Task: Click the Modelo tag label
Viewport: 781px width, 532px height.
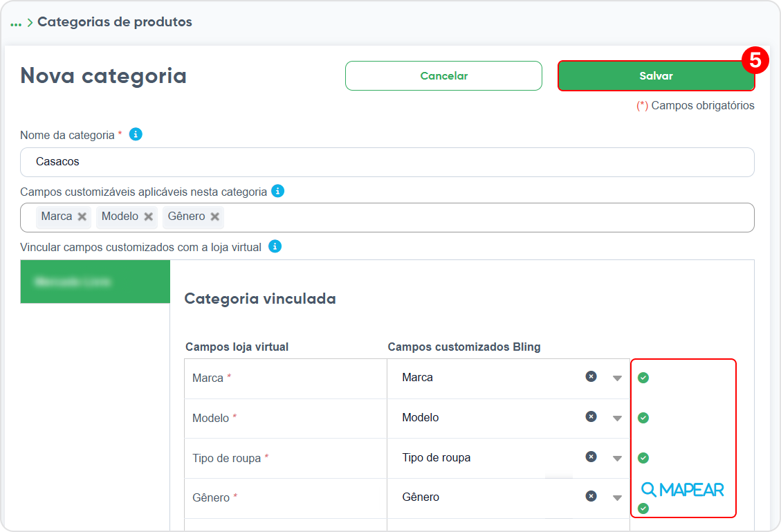Action: coord(120,216)
